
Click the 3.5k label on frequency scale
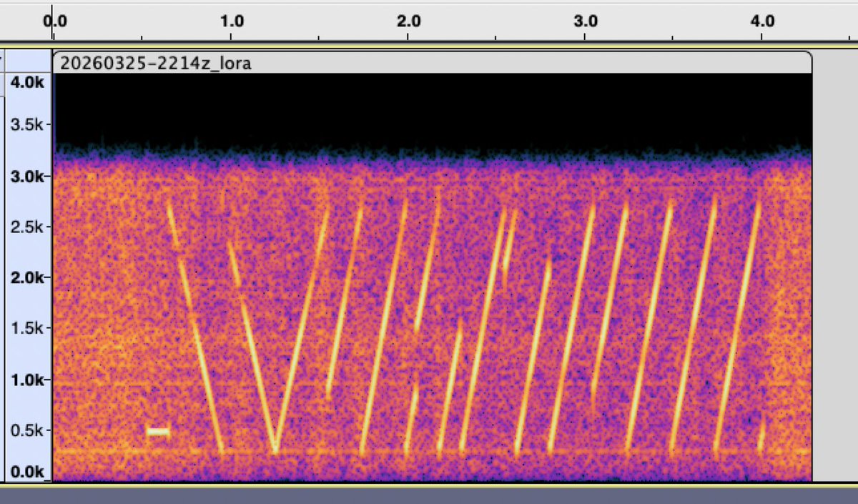click(29, 124)
